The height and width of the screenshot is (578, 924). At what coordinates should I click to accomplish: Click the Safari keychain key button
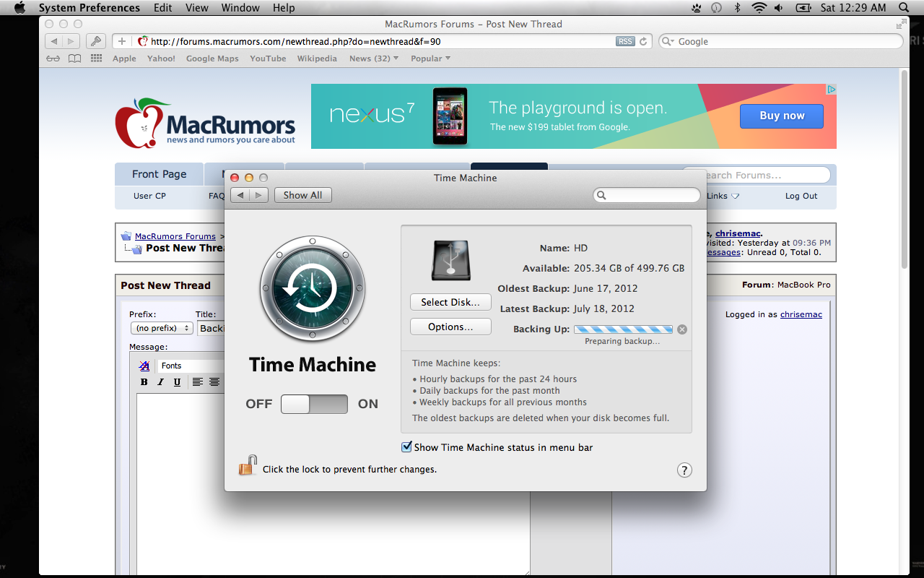coord(96,41)
